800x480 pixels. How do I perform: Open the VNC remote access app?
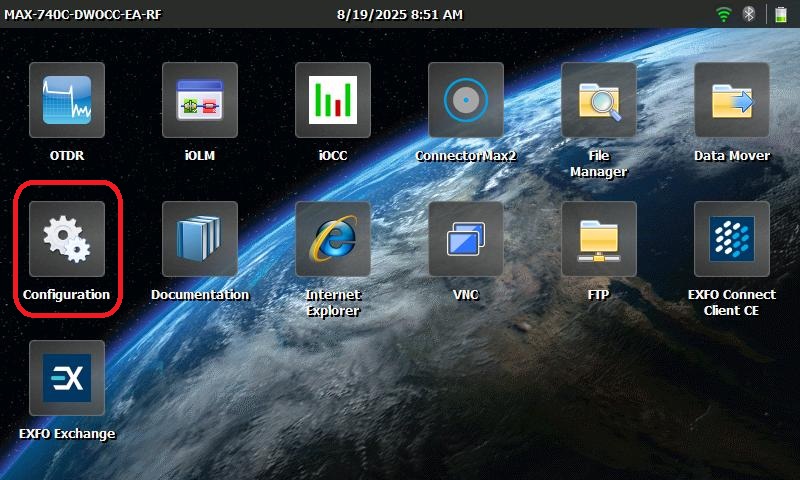tap(466, 239)
